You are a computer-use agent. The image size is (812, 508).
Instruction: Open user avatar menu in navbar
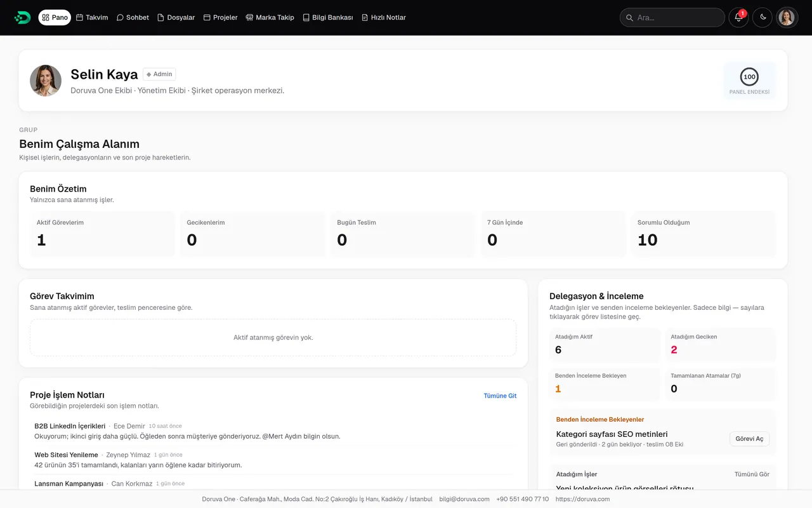(787, 18)
